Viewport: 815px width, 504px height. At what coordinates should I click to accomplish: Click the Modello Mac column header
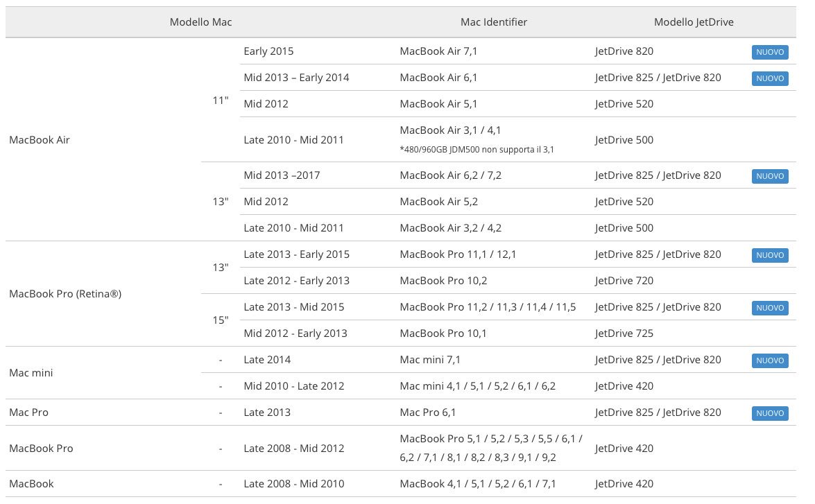(200, 22)
